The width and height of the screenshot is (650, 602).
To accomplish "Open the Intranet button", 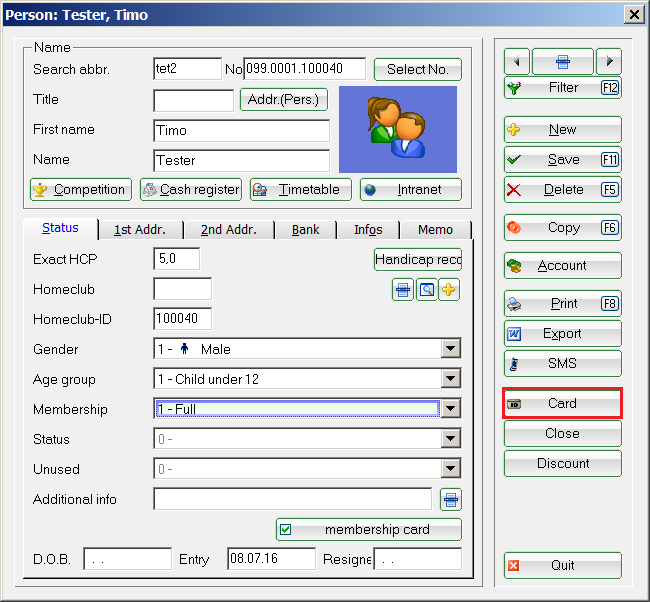I will point(411,190).
